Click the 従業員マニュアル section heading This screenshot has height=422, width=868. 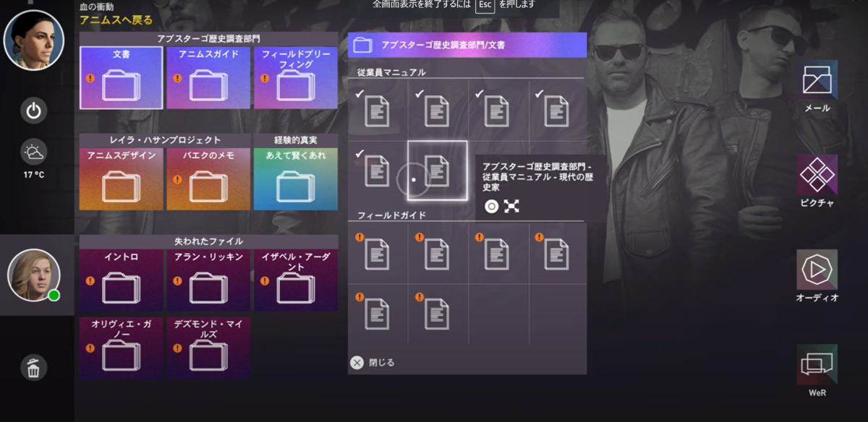coord(391,72)
